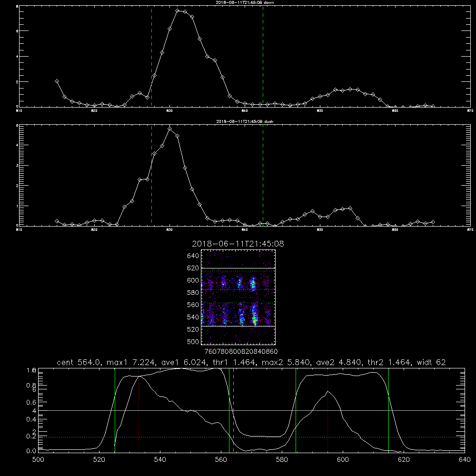Click the x-axis label 540 under bottom plot
The image size is (476, 476).
click(x=160, y=460)
